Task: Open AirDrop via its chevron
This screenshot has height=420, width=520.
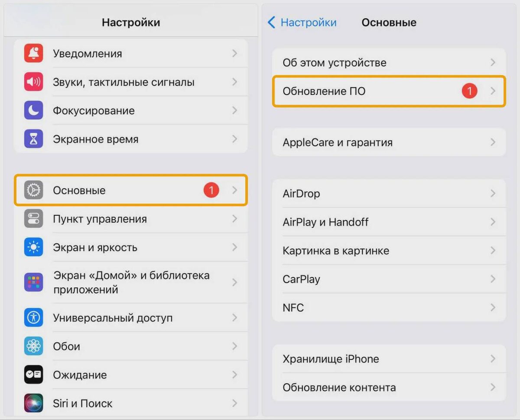Action: [x=494, y=194]
